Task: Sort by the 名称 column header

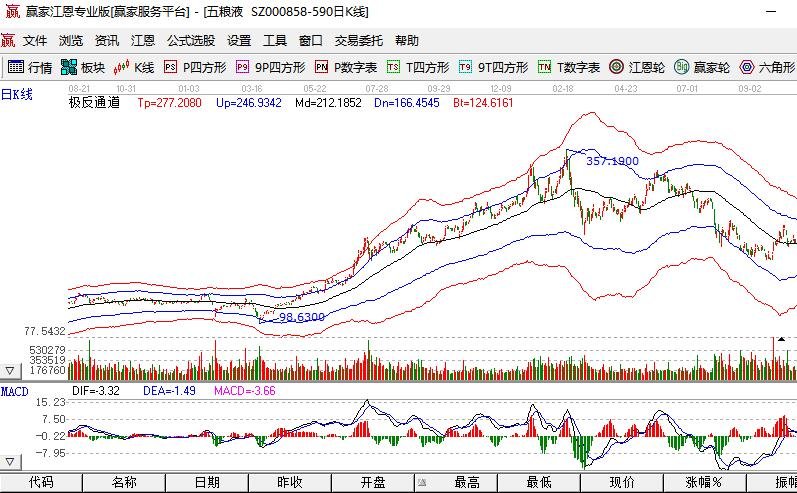Action: coord(124,482)
